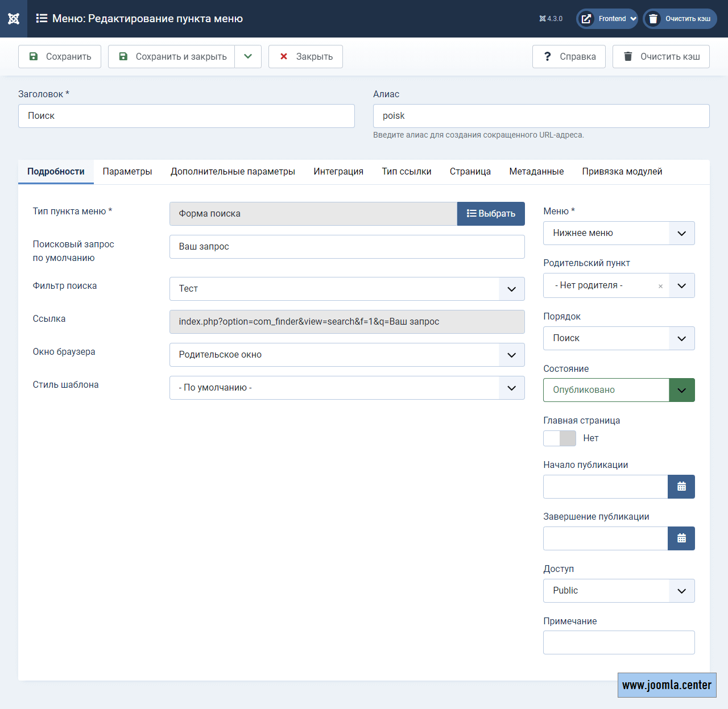
Task: Click the Выбрать menu item type button
Action: coord(491,214)
